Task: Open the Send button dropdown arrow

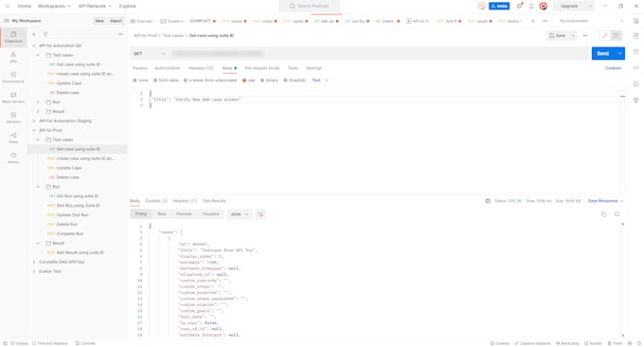Action: click(619, 53)
